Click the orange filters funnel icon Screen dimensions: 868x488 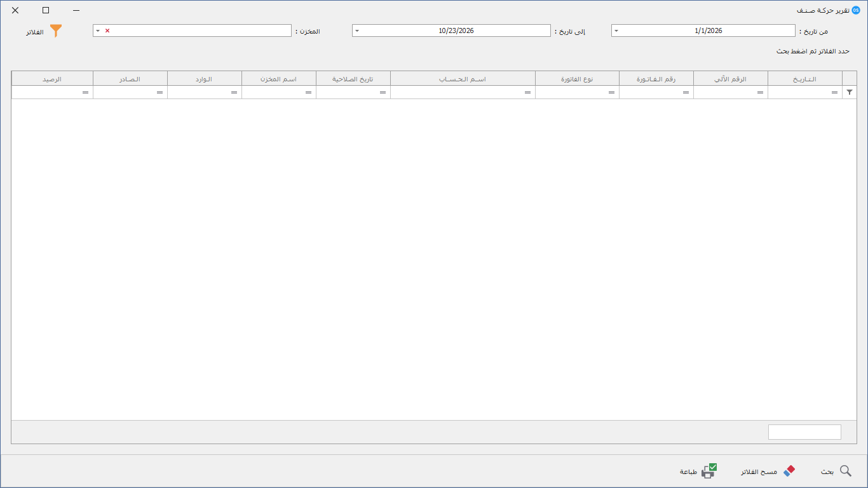56,30
